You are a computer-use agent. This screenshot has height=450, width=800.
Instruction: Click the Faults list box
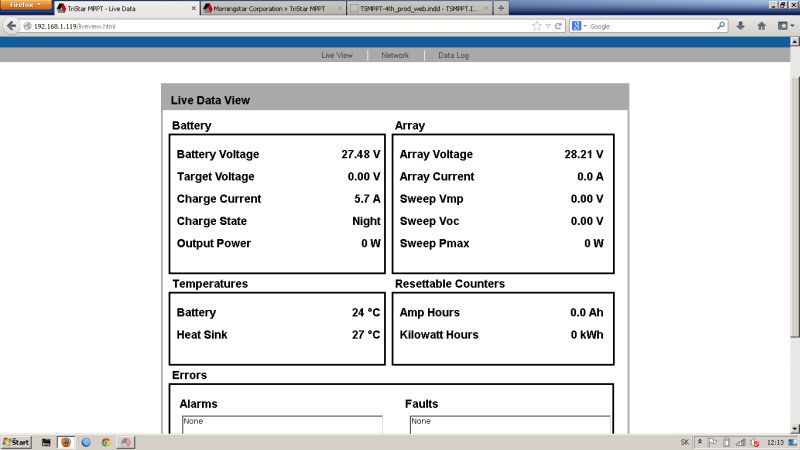pyautogui.click(x=510, y=424)
